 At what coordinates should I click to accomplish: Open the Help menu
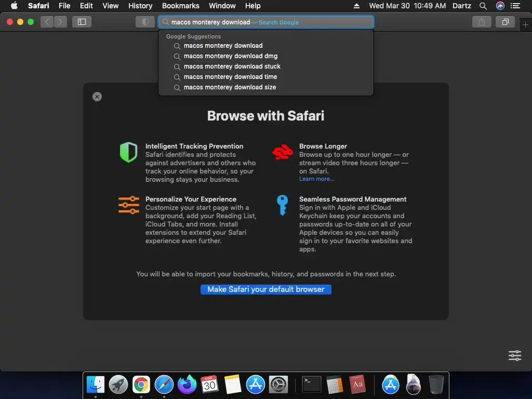click(253, 6)
